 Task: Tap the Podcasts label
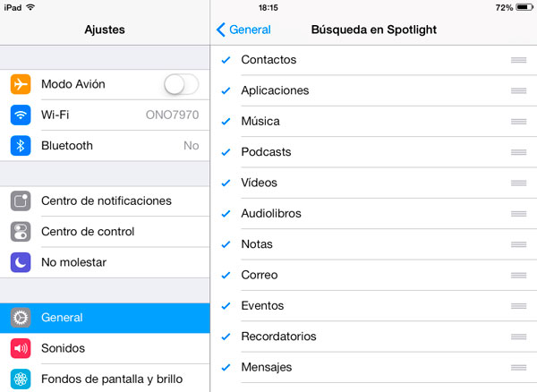pyautogui.click(x=266, y=152)
